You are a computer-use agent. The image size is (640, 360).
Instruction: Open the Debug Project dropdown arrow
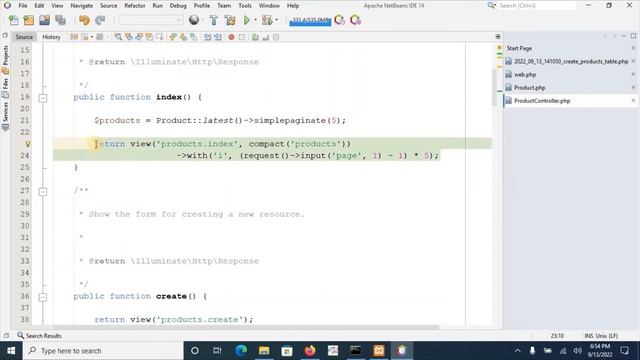pyautogui.click(x=276, y=20)
